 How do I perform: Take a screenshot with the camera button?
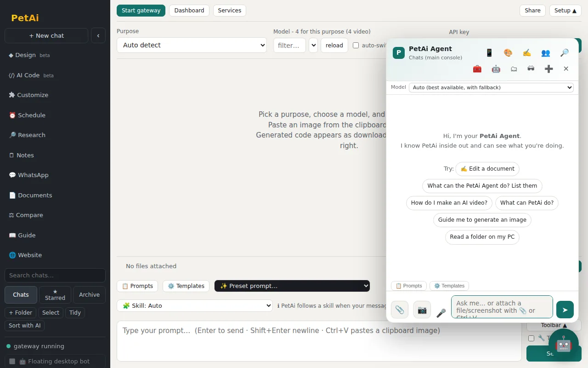[x=422, y=310]
